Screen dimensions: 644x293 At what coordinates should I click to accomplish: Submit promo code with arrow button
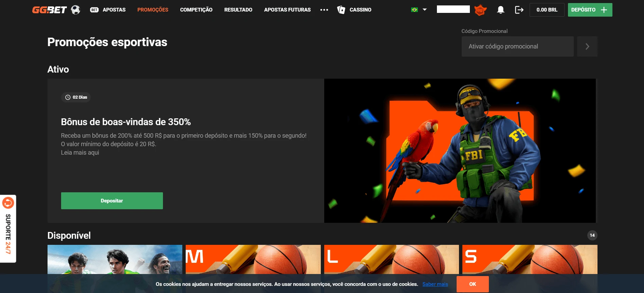[x=587, y=46]
